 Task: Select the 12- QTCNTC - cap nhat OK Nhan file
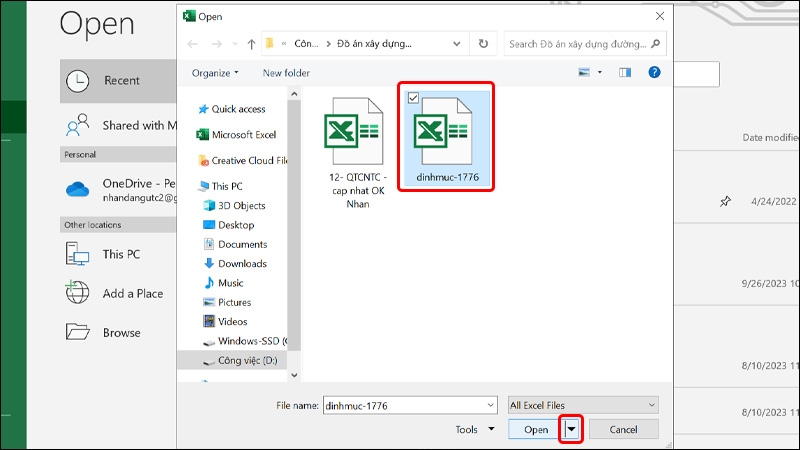[357, 153]
